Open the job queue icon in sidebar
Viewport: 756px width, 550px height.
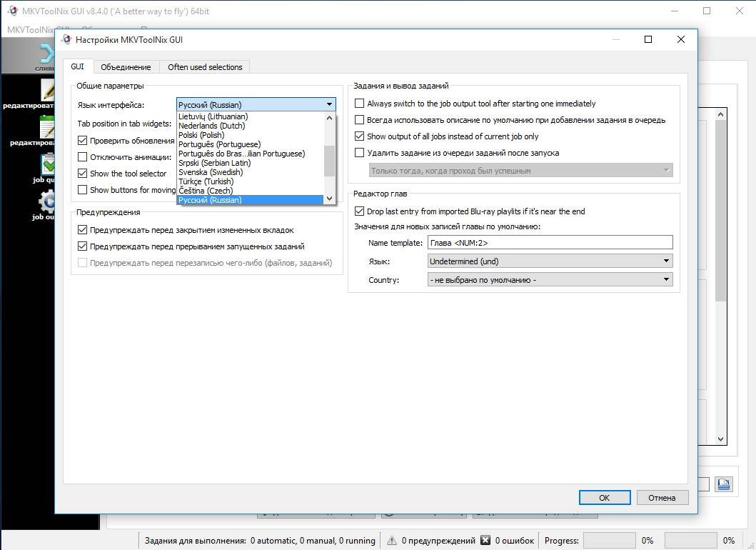point(47,164)
